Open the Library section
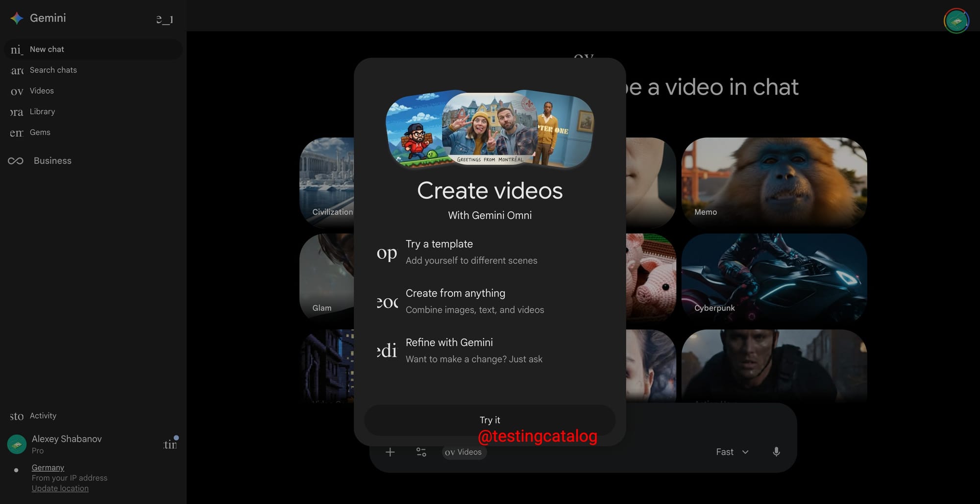Viewport: 980px width, 504px height. (93, 111)
